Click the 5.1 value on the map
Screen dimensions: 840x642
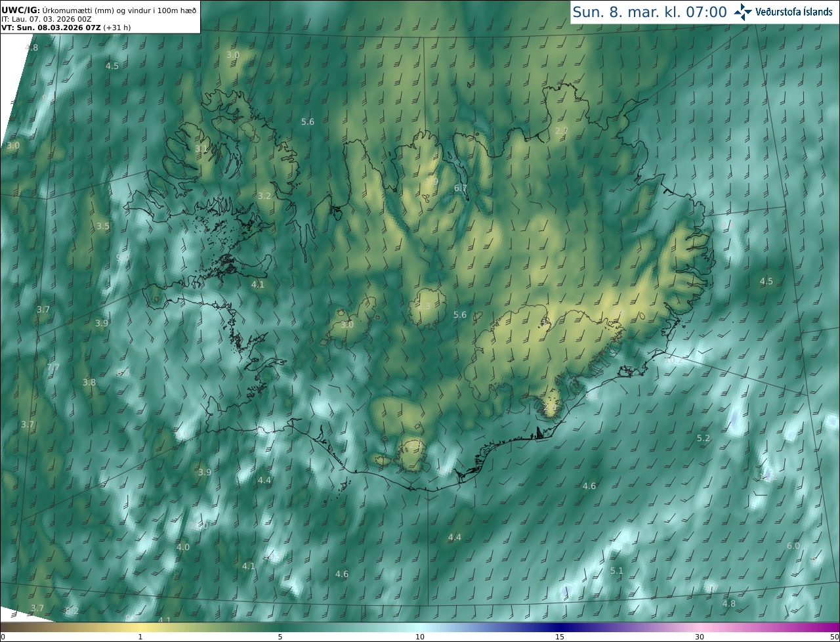click(x=617, y=570)
